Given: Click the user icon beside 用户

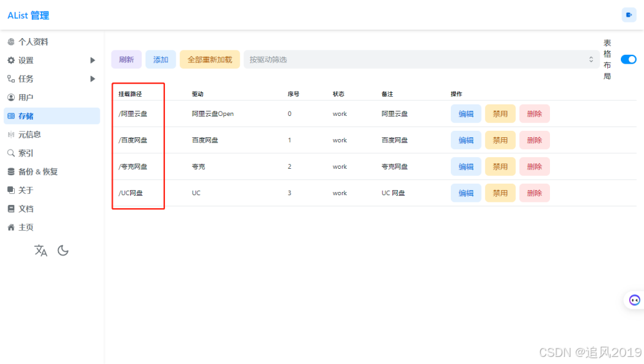Looking at the screenshot, I should 11,97.
